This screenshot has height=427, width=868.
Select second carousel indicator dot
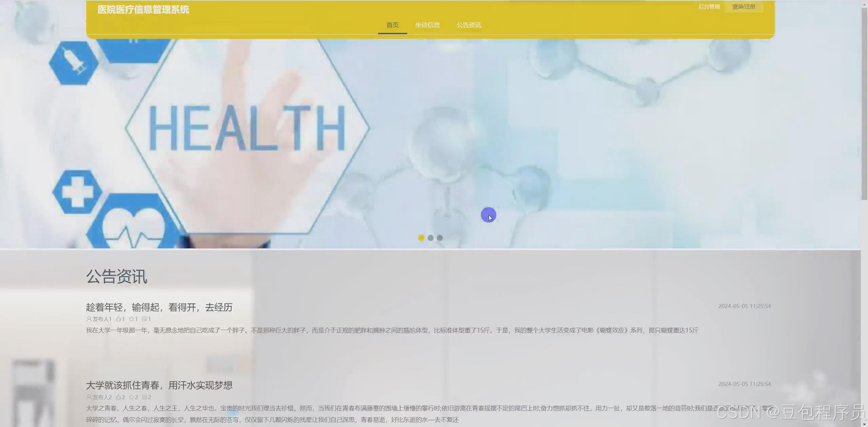(430, 238)
